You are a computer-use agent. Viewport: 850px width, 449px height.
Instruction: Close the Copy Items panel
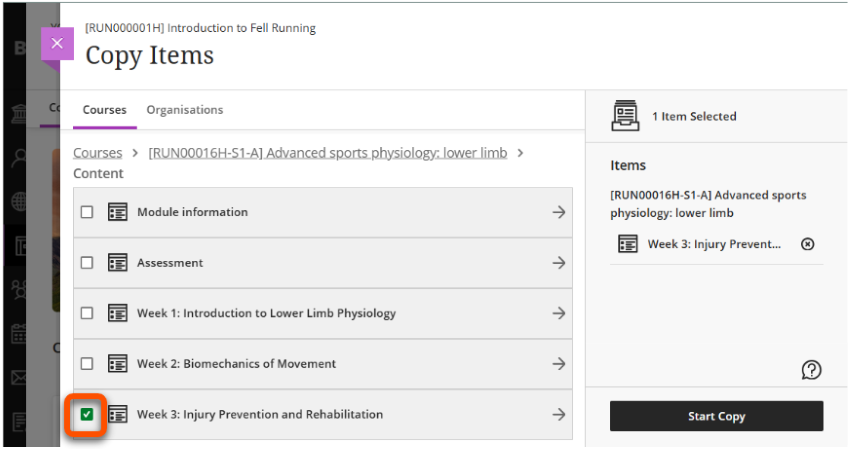[57, 43]
